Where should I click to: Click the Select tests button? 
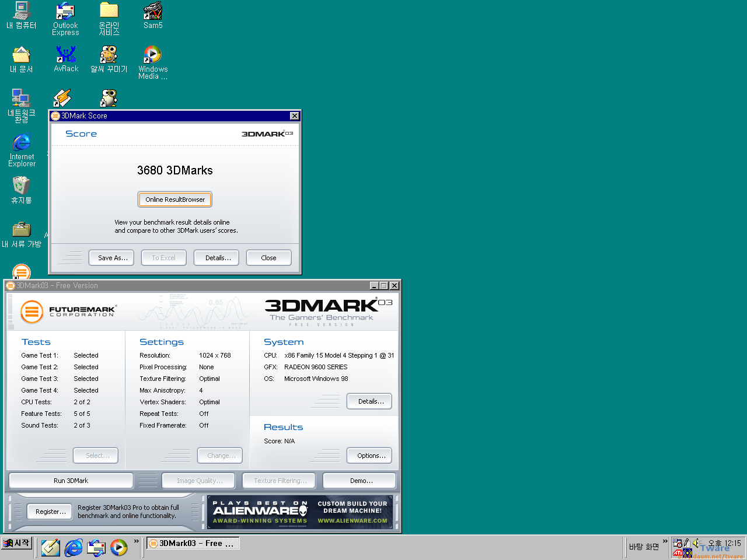tap(96, 456)
